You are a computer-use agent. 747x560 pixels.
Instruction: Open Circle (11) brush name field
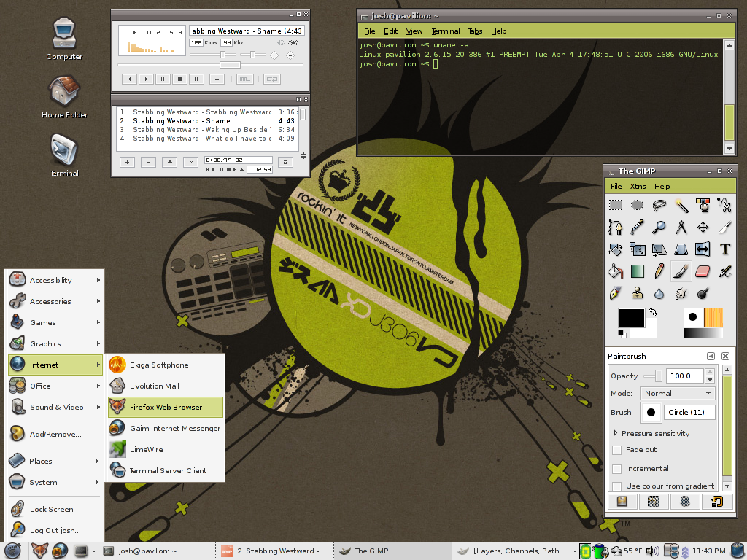[x=689, y=413]
